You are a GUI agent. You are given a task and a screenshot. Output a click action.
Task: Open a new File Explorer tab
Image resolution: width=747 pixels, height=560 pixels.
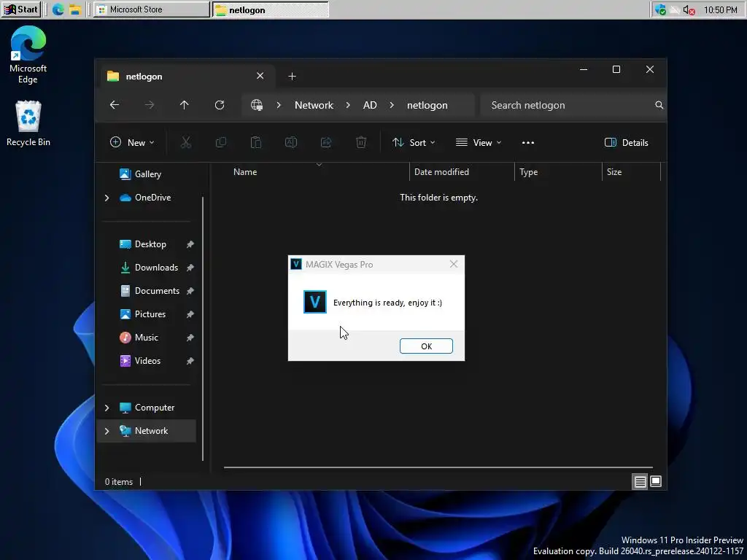coord(292,76)
